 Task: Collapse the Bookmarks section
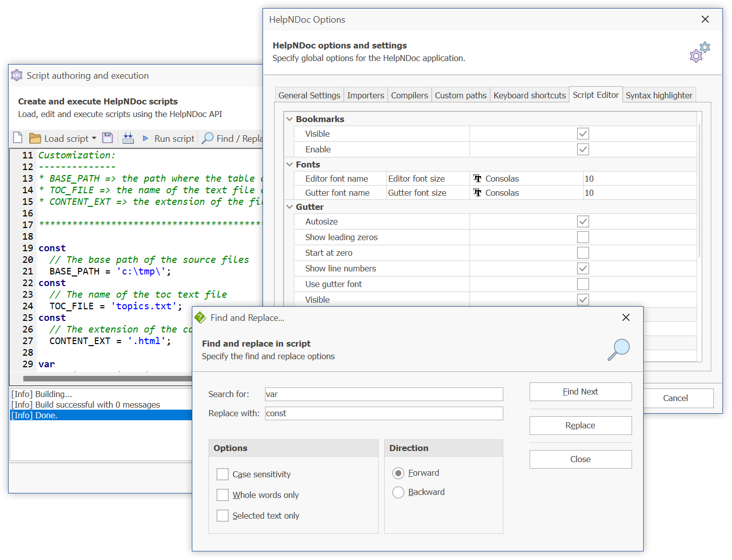click(290, 119)
